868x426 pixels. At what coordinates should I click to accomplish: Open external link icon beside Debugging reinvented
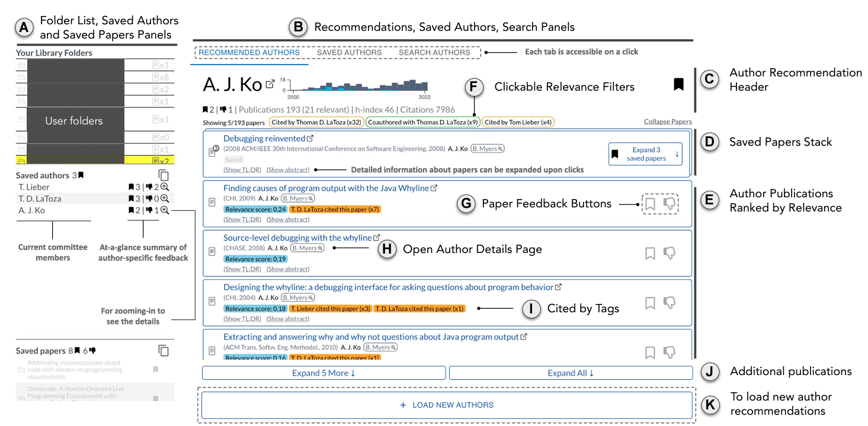(310, 139)
